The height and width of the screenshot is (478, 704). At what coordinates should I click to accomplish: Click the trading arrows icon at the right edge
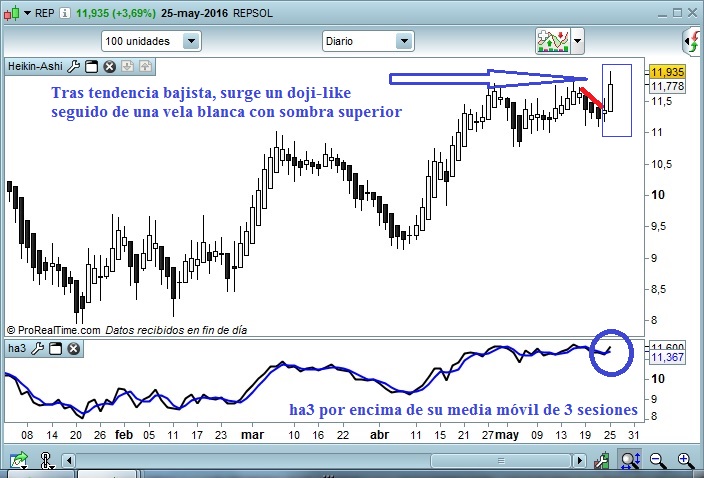click(693, 41)
